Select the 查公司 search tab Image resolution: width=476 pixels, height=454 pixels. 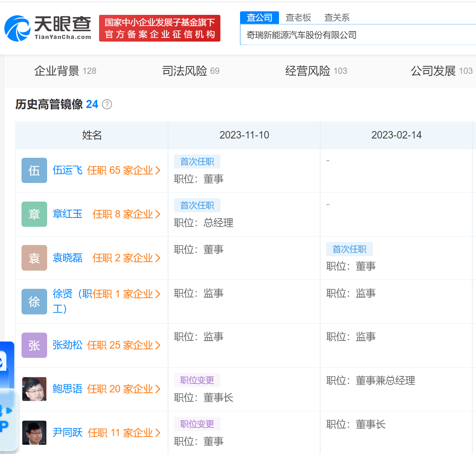click(x=259, y=17)
